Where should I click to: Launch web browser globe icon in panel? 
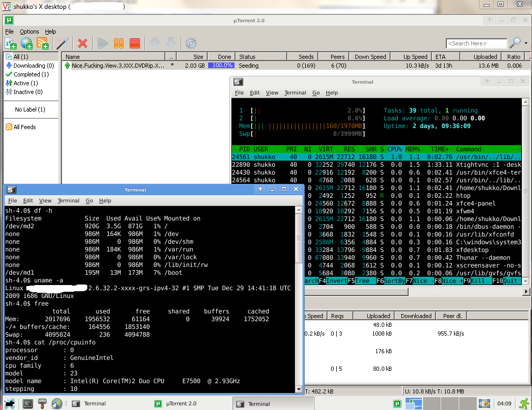(57, 404)
